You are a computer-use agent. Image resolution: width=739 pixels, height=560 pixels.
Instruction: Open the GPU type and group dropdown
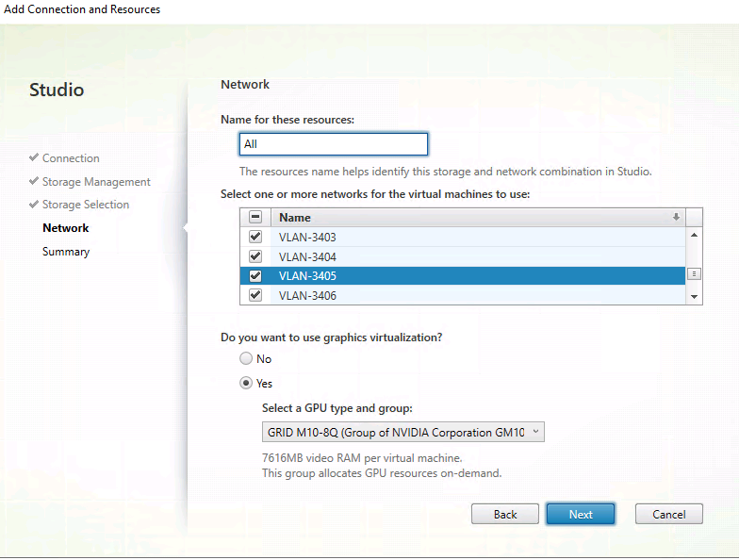pyautogui.click(x=403, y=432)
